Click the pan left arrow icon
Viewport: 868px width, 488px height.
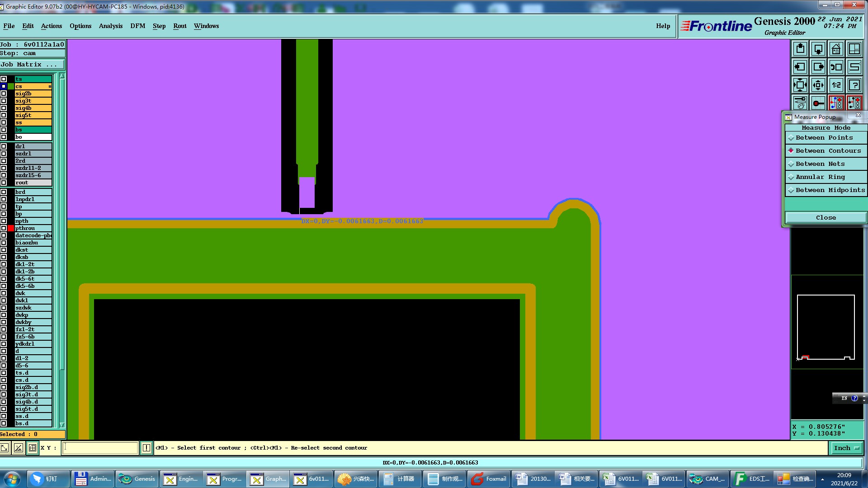pyautogui.click(x=800, y=67)
